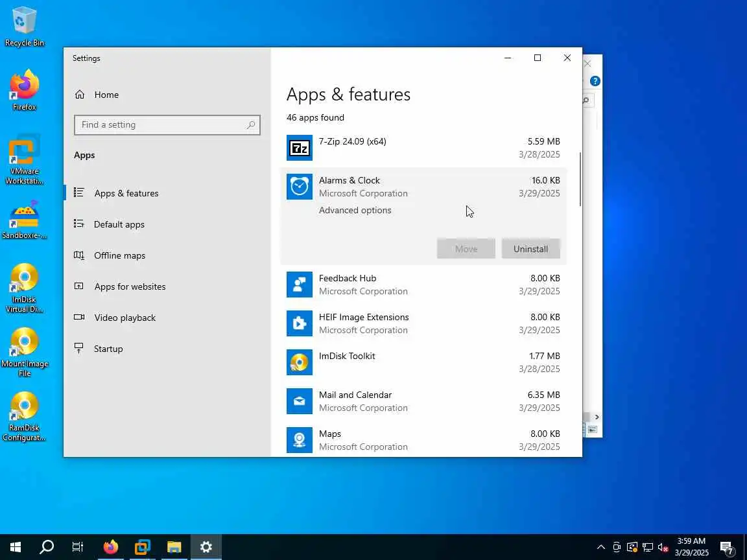Click the Feedback Hub app icon
This screenshot has width=747, height=560.
point(299,285)
